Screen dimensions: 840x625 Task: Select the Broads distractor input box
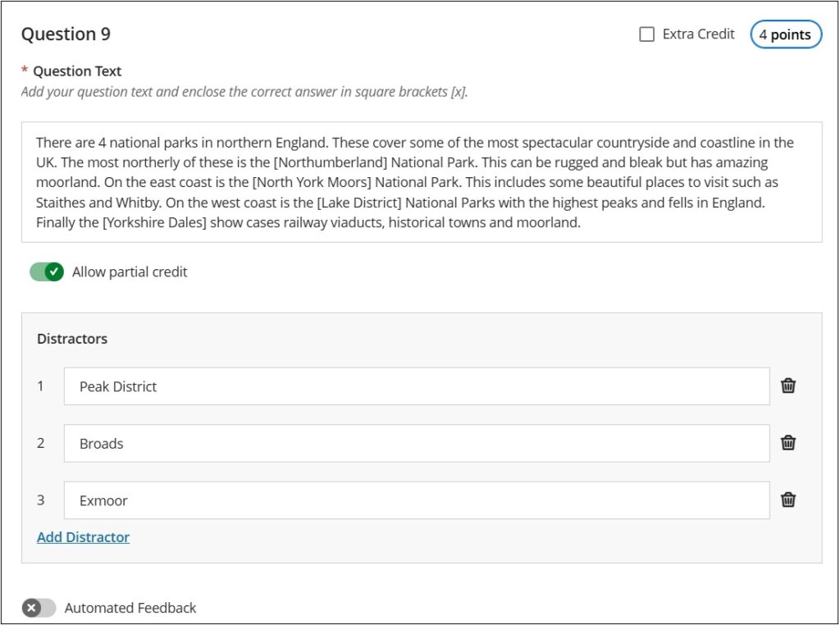417,444
